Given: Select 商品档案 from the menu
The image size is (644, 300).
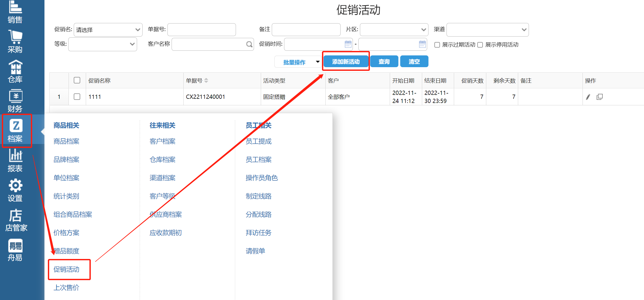Looking at the screenshot, I should [66, 141].
